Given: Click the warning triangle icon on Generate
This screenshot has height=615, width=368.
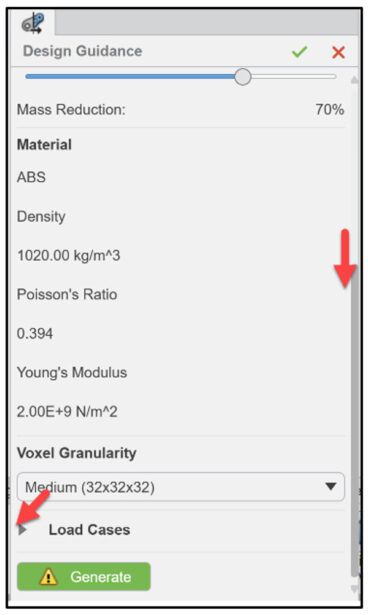Looking at the screenshot, I should click(x=48, y=577).
